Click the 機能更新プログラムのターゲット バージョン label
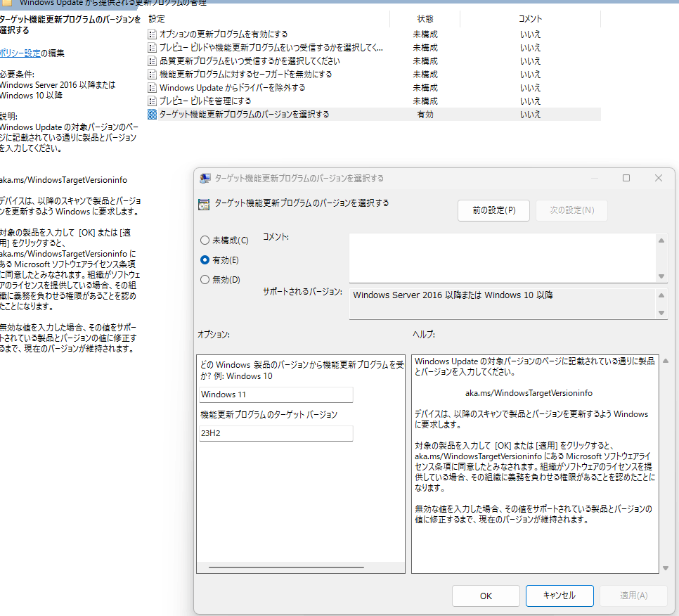 click(269, 415)
